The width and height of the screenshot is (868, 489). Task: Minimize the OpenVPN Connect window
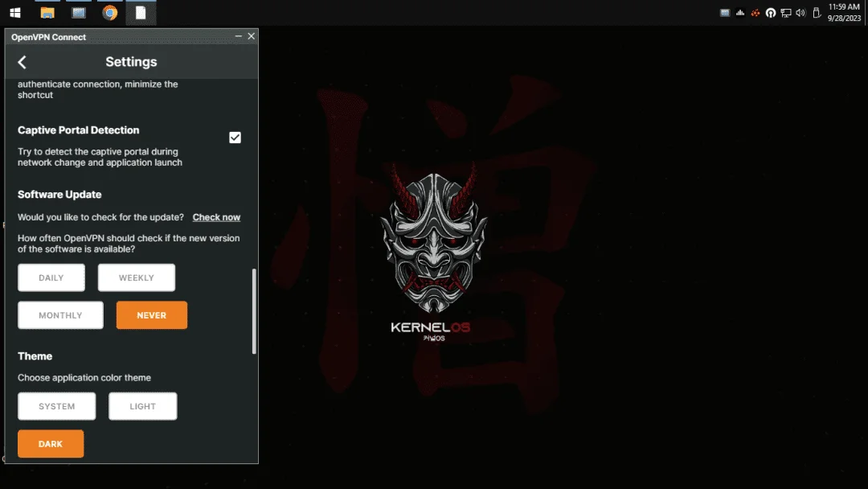(x=239, y=36)
